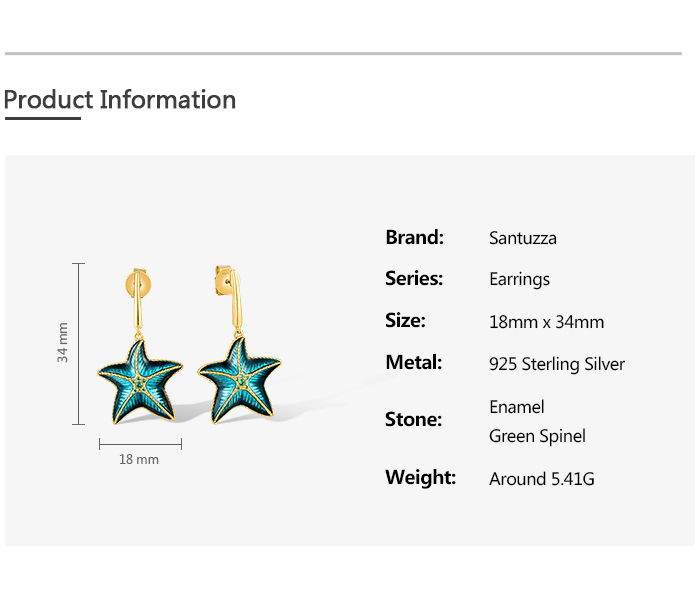Select the Santuzza brand name
The width and height of the screenshot is (700, 596).
coord(522,238)
